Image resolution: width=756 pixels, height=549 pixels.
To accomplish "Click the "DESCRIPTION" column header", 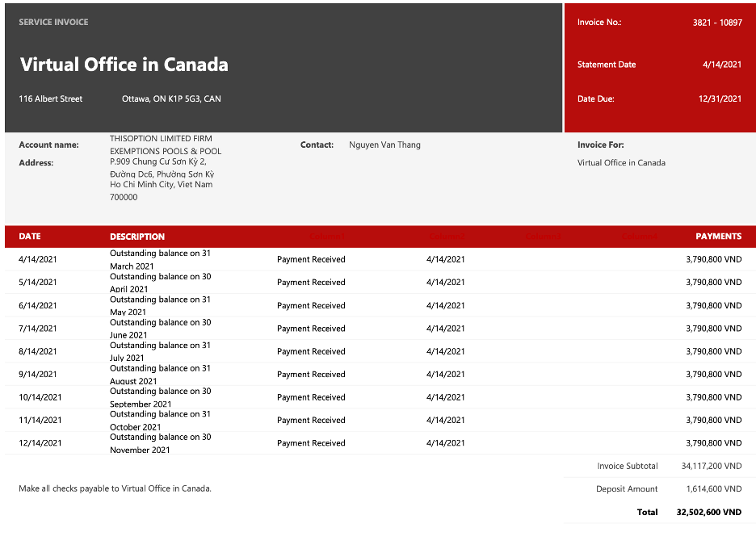I will (137, 237).
